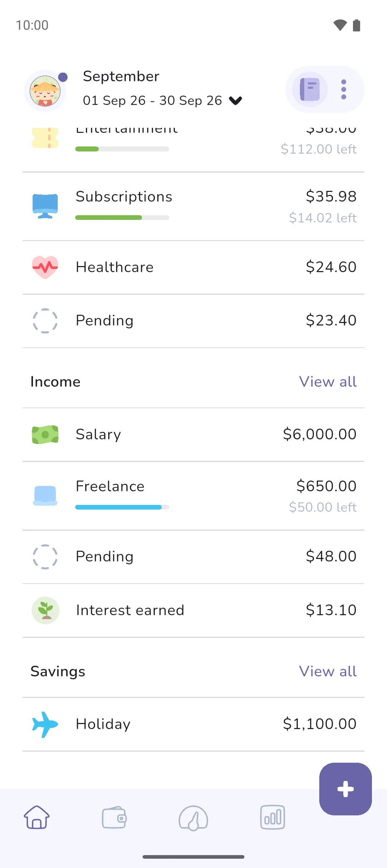Viewport: 387px width, 868px height.
Task: Open the Pending $23.40 expense row
Action: [193, 321]
